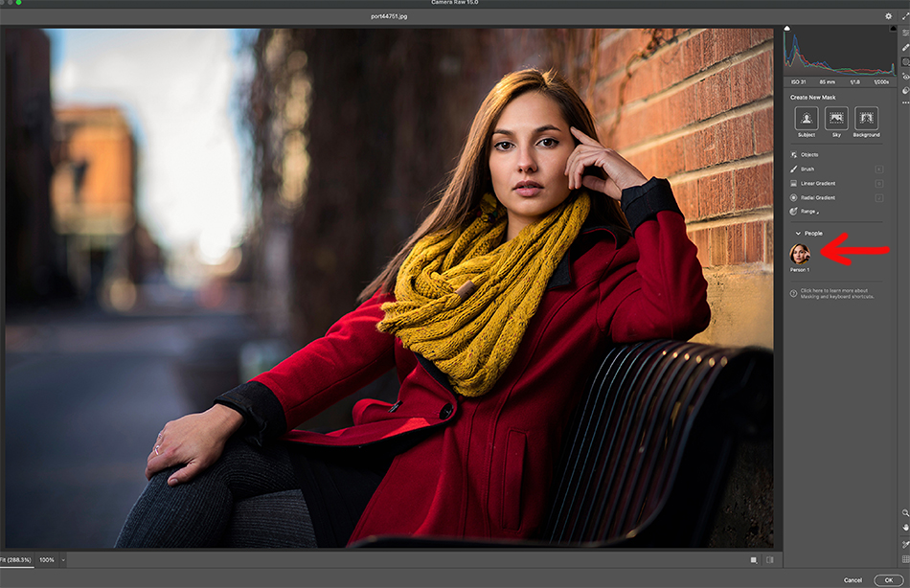Click the Create New Mask heading

coord(812,98)
